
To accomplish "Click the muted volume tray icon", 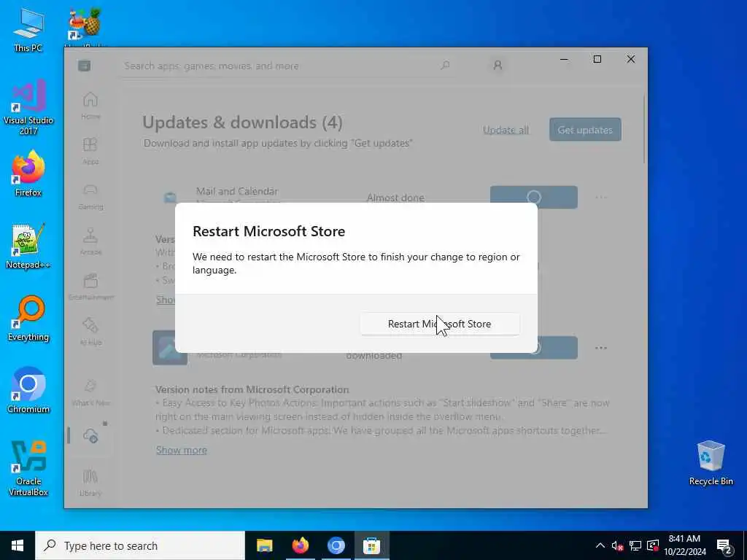I will click(617, 545).
